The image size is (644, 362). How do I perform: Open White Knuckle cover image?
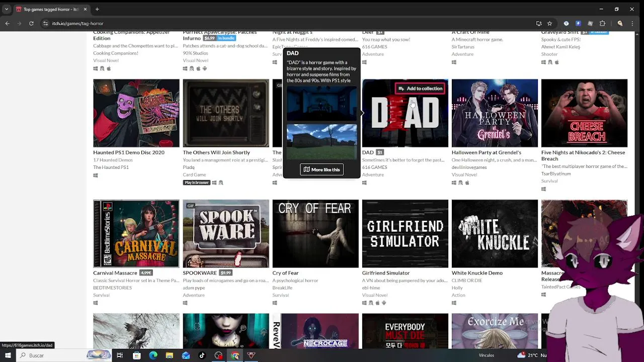pyautogui.click(x=495, y=234)
